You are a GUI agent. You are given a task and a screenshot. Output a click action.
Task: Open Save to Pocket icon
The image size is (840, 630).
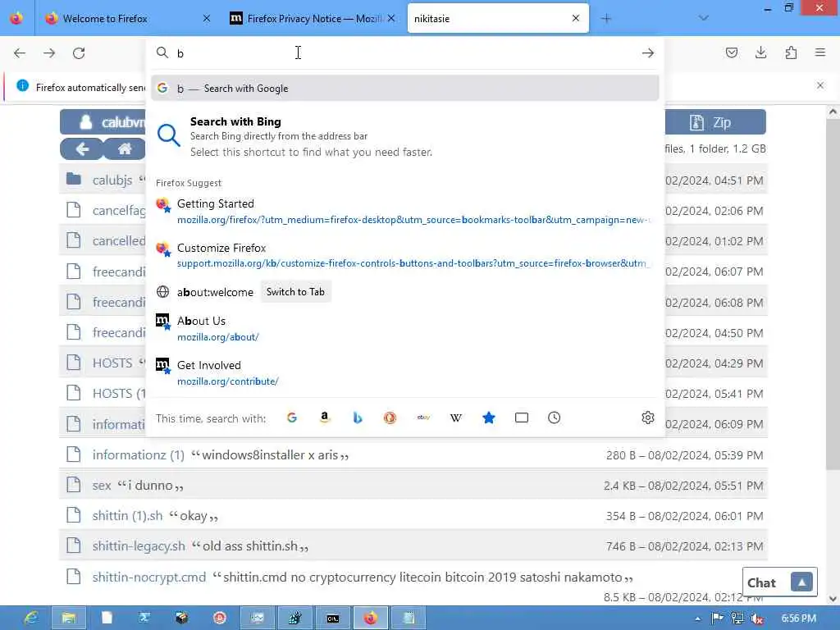tap(731, 52)
